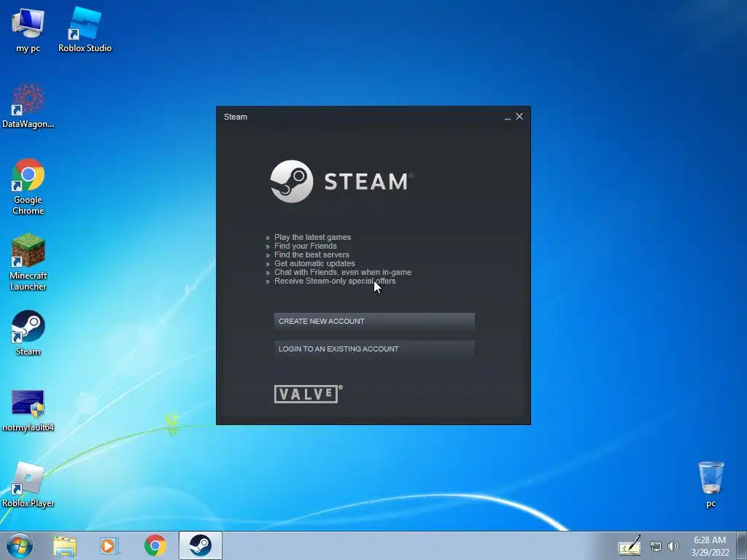The image size is (747, 560).
Task: Click 'Receive Steam-only special offers' text
Action: point(334,281)
